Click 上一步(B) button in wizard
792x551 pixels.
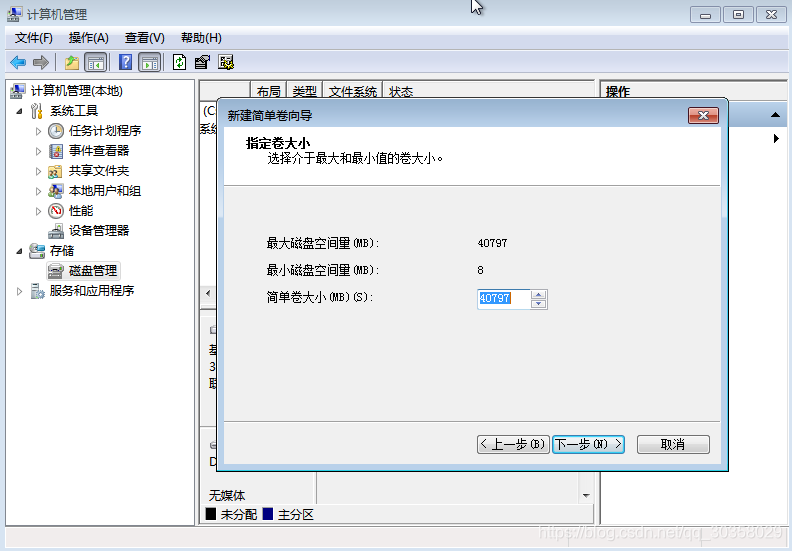tap(513, 444)
